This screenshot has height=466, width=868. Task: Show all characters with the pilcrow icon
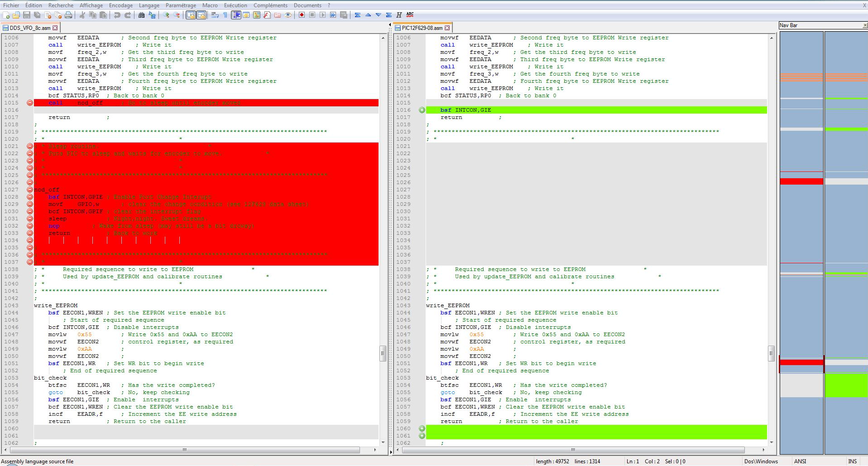click(225, 15)
